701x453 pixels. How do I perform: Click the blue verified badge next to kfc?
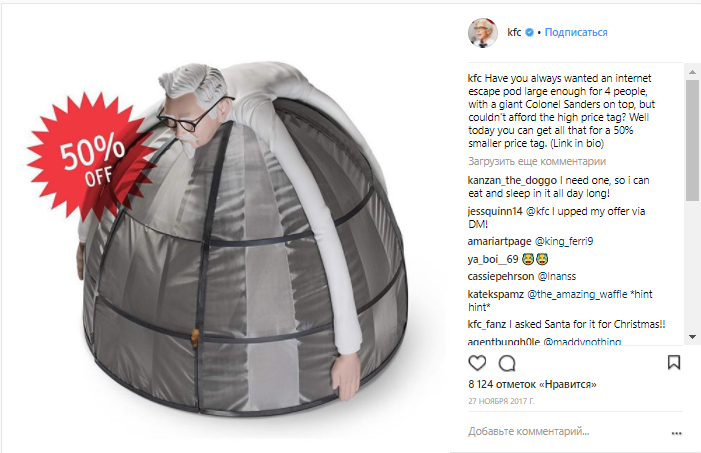click(x=529, y=32)
